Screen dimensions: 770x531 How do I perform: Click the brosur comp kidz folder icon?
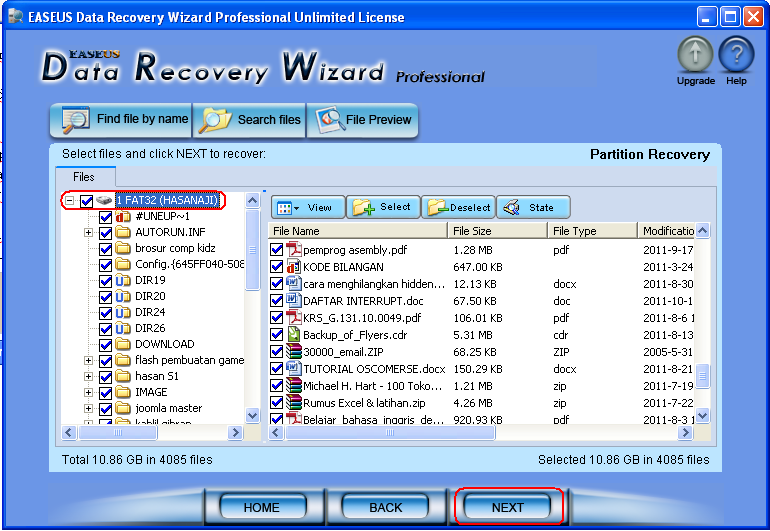click(123, 248)
